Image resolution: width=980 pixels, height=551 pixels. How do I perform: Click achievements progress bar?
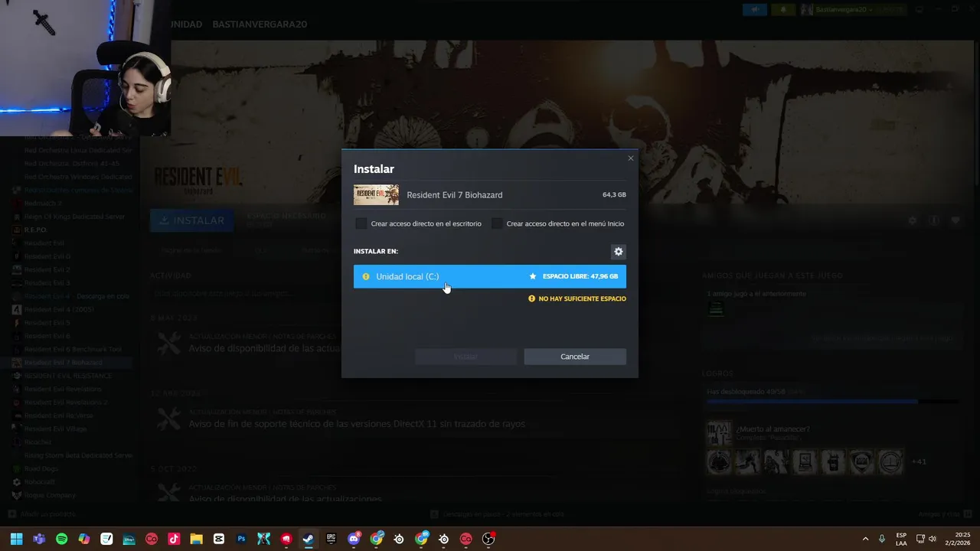pyautogui.click(x=832, y=401)
